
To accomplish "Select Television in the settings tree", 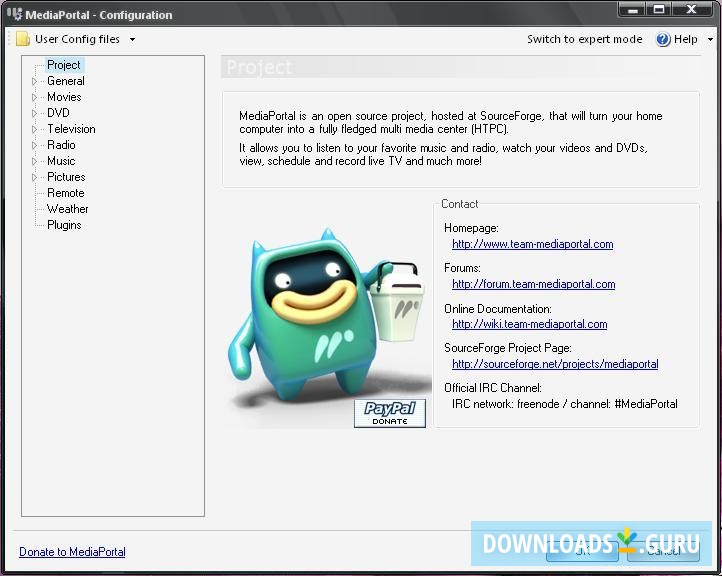I will tap(71, 129).
